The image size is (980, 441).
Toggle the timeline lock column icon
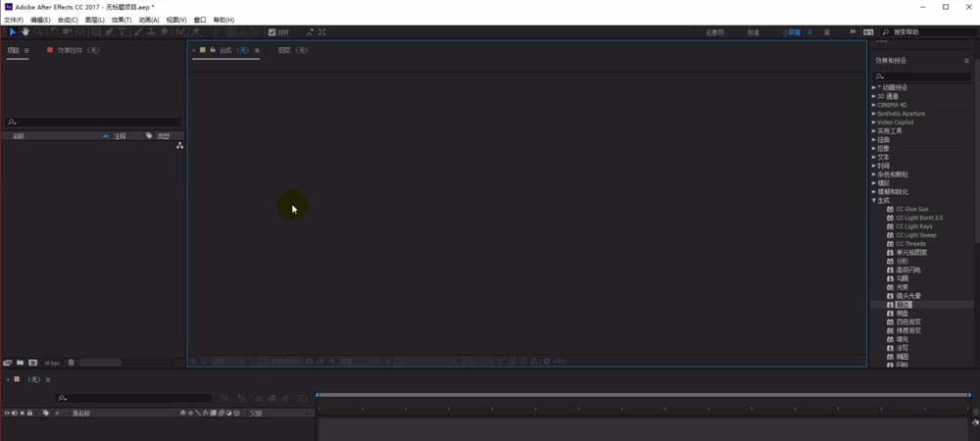29,413
